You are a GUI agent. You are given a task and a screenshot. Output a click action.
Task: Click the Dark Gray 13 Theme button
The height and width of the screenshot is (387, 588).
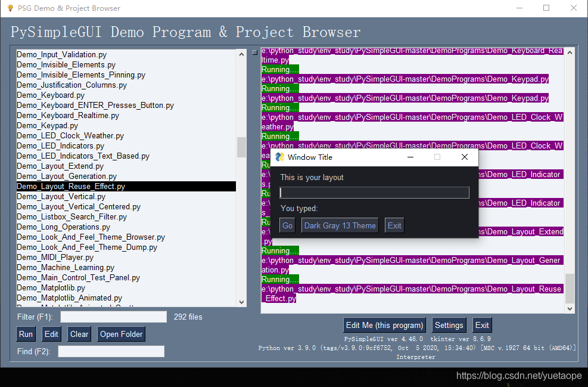340,225
